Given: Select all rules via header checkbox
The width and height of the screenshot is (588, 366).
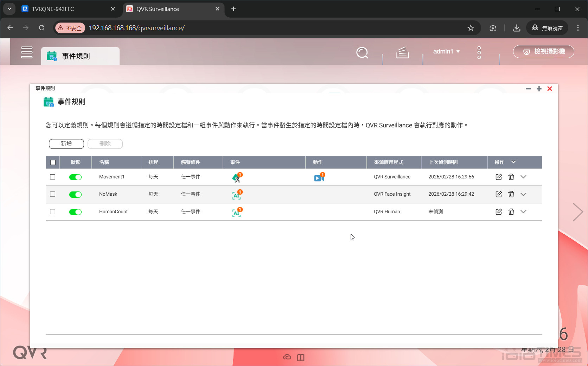Looking at the screenshot, I should tap(53, 162).
